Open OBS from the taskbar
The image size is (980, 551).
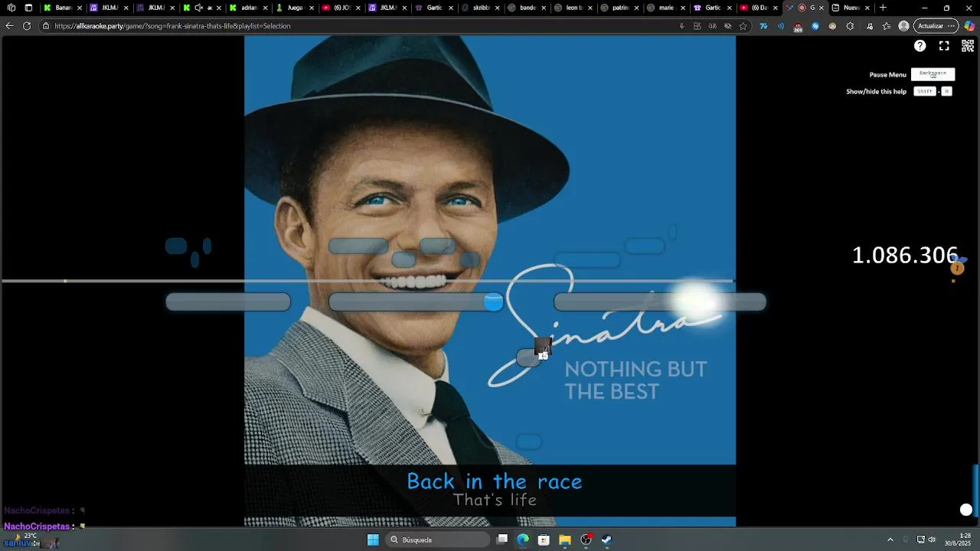pyautogui.click(x=586, y=540)
